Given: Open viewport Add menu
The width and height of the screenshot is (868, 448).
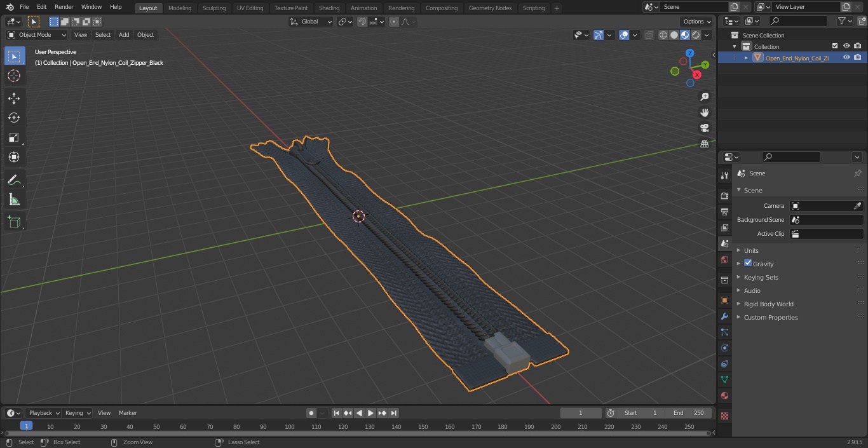Looking at the screenshot, I should [x=124, y=35].
